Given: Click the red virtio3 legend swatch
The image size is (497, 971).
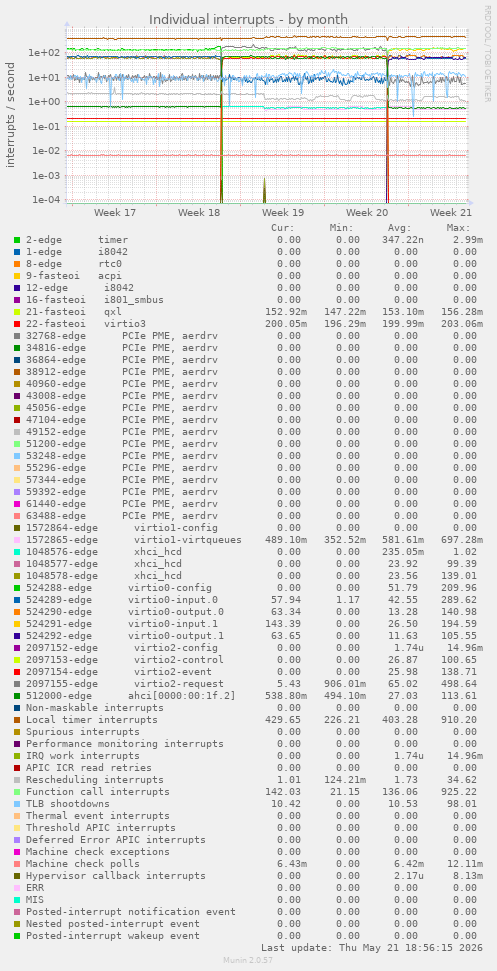Looking at the screenshot, I should 17,324.
